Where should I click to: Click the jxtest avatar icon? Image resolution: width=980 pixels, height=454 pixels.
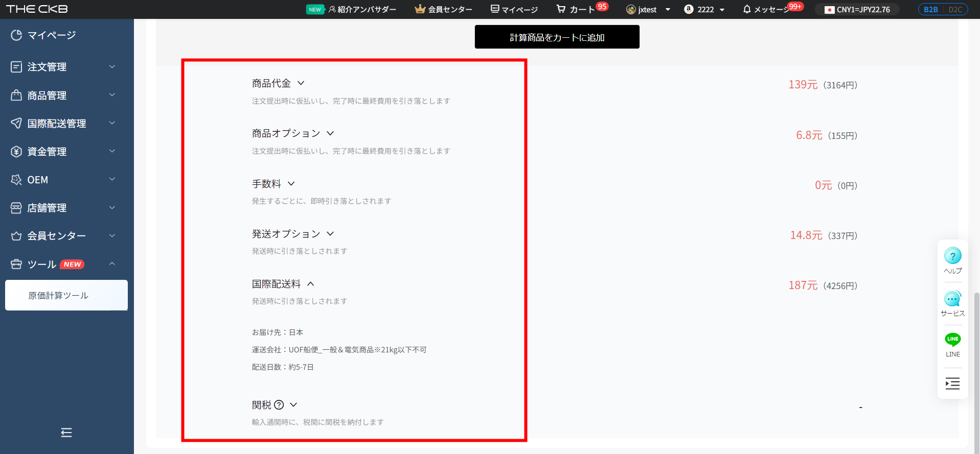(631, 9)
